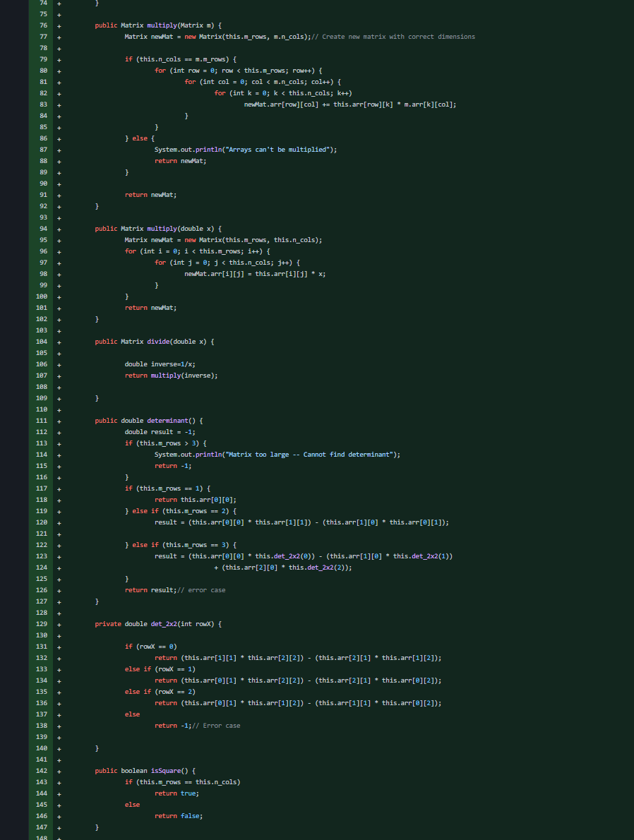This screenshot has width=634, height=840.
Task: Click the plus marker beside line 120
Action: [x=59, y=523]
